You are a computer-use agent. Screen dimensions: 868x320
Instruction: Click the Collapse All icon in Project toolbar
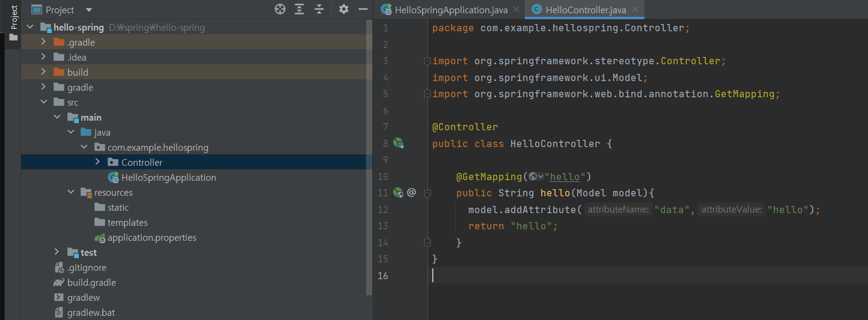[x=319, y=9]
